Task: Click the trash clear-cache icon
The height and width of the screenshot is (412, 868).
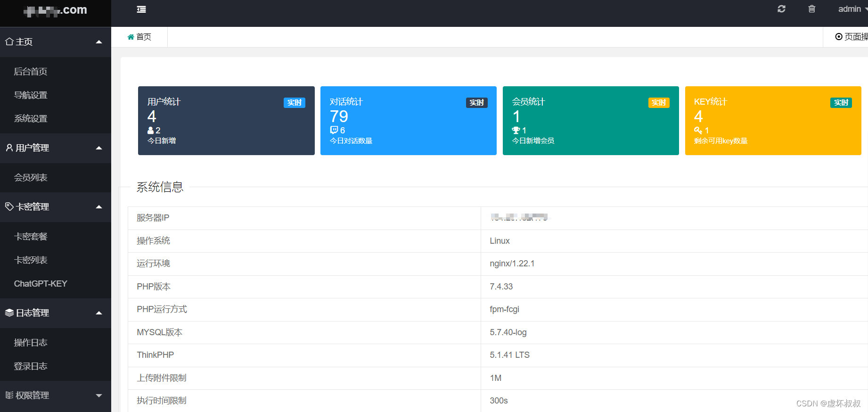Action: coord(811,9)
